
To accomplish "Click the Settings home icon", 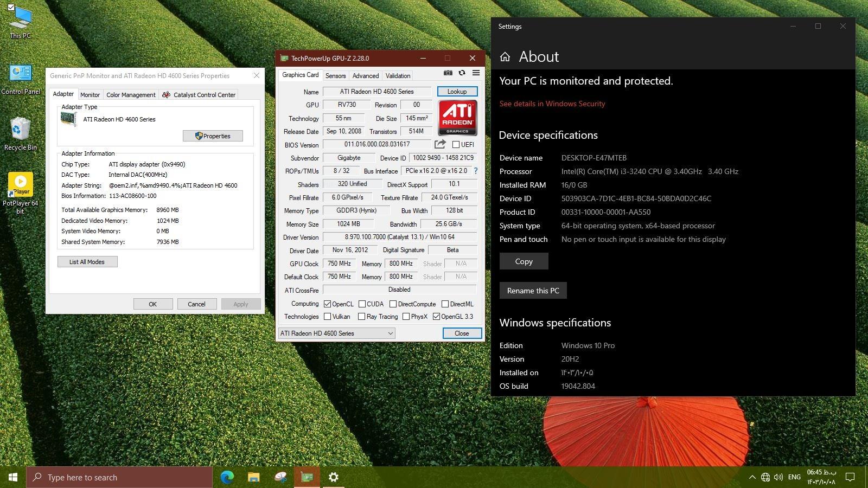I will pos(505,57).
